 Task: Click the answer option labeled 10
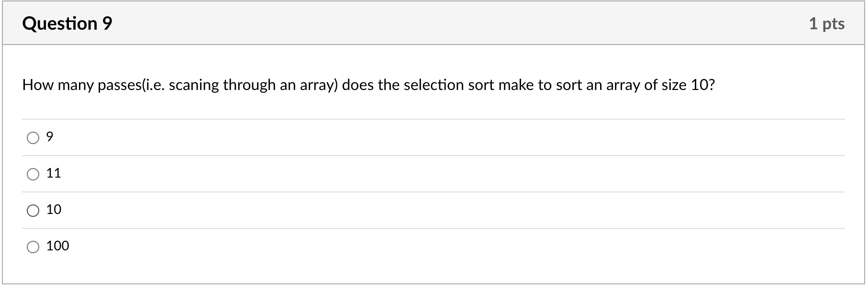click(x=54, y=210)
